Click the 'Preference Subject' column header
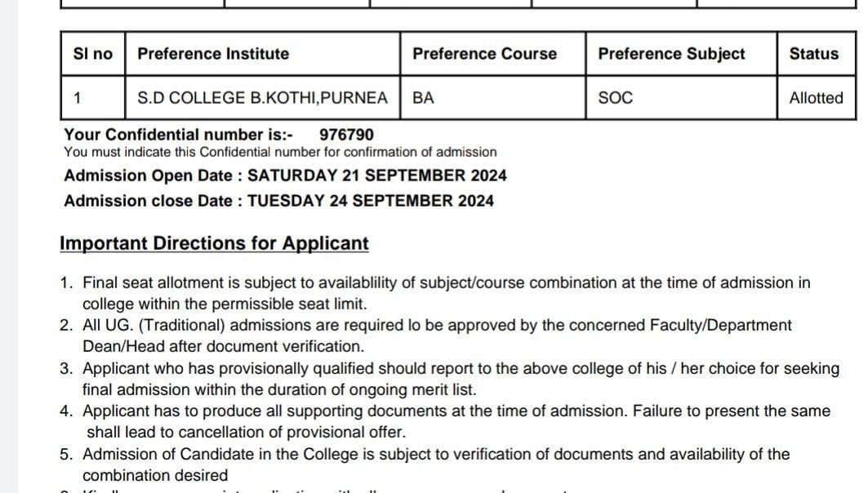Screen dimensions: 868x493 (x=671, y=54)
